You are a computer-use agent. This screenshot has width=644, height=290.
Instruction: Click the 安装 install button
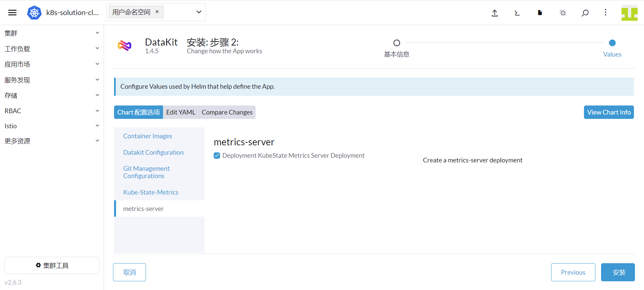(618, 272)
